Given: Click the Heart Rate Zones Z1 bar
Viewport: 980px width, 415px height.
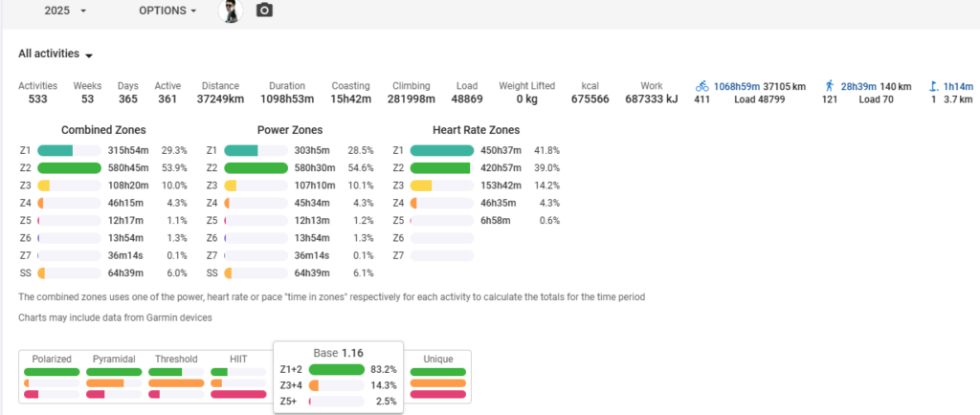Looking at the screenshot, I should tap(442, 150).
